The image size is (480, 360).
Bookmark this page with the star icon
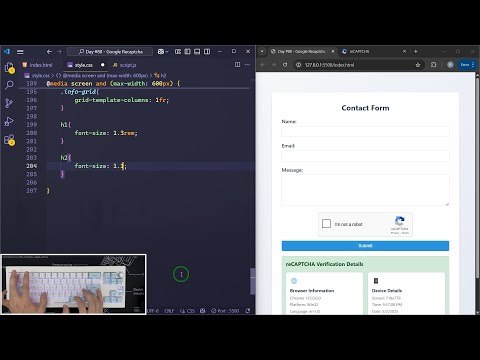click(x=418, y=65)
